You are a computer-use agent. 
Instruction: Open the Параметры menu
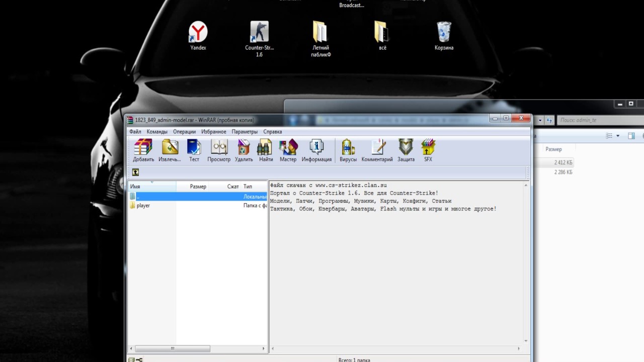245,132
